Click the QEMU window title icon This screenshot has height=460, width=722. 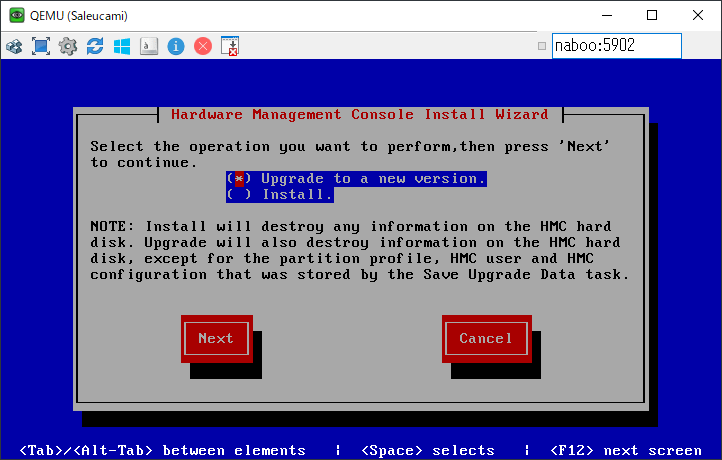pos(17,15)
